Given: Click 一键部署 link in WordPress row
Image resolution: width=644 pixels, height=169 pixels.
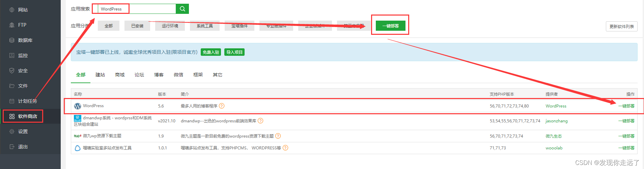Looking at the screenshot, I should point(626,106).
